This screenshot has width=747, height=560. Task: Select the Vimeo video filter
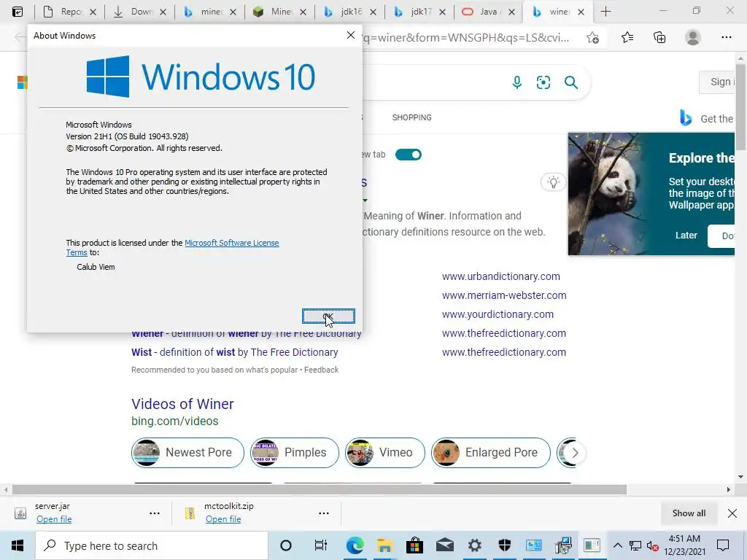click(385, 452)
